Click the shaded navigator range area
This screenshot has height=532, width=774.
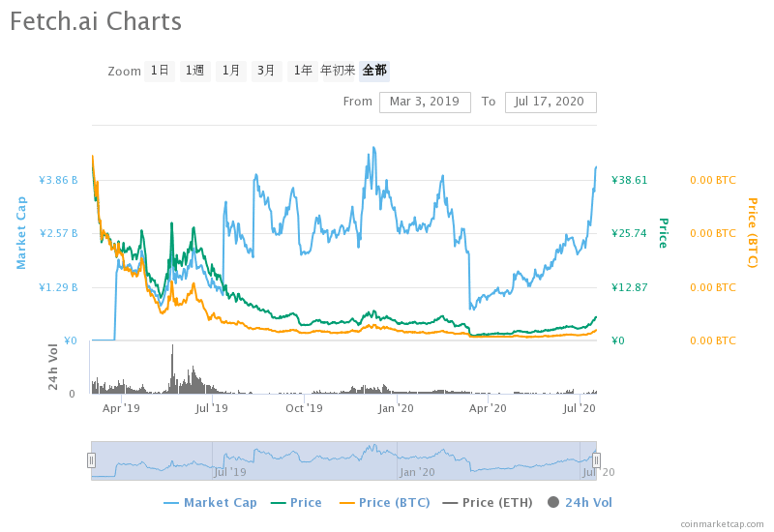point(344,460)
